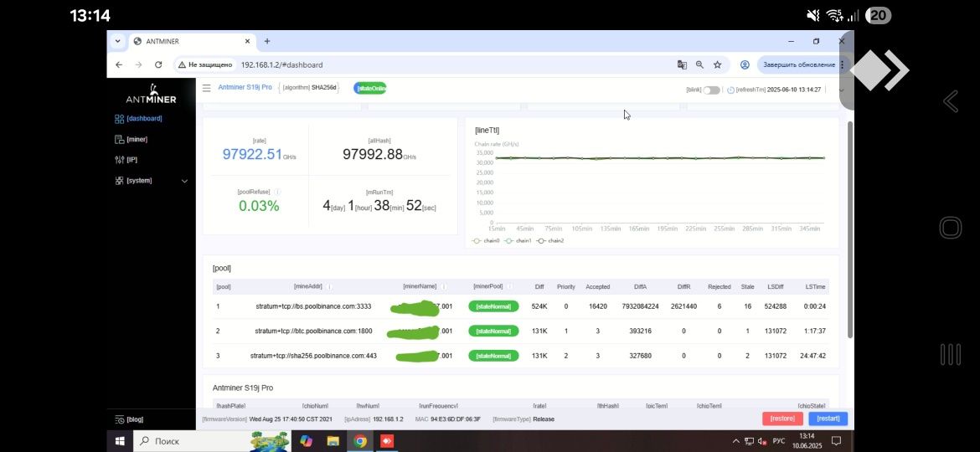Click stateNormal badge for sha256.poolbinance.com pool
The image size is (980, 452).
tap(493, 356)
